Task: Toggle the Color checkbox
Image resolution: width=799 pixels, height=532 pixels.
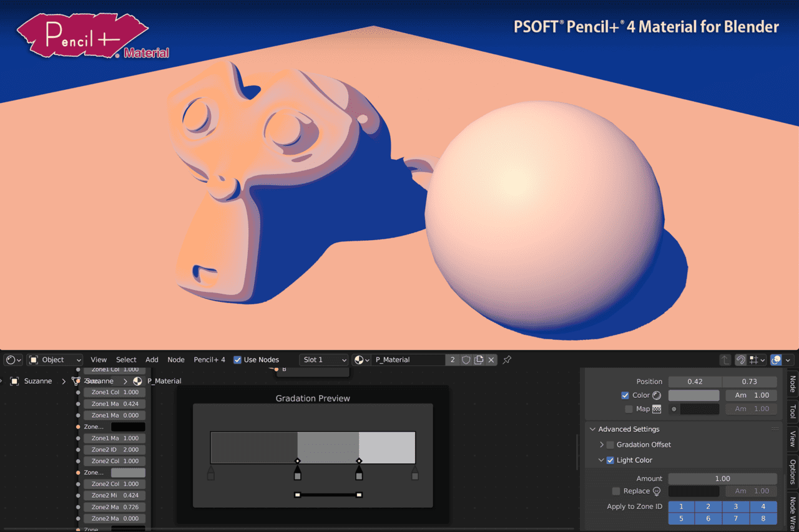Action: 625,395
